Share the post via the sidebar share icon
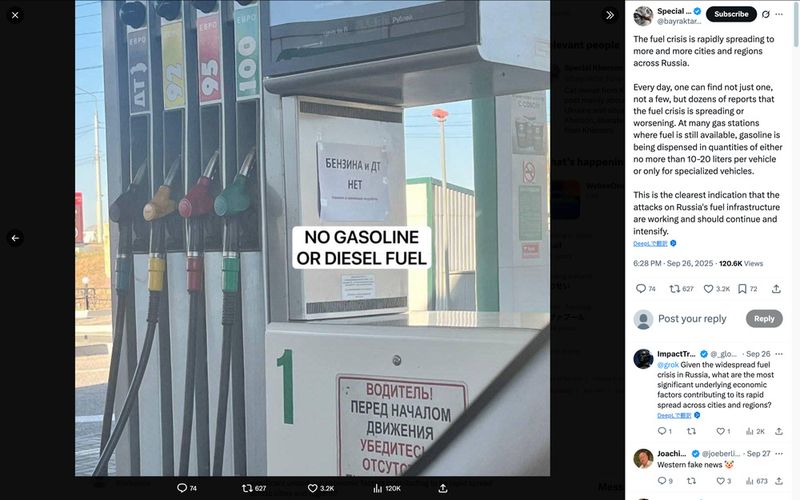This screenshot has width=800, height=500. (x=776, y=289)
